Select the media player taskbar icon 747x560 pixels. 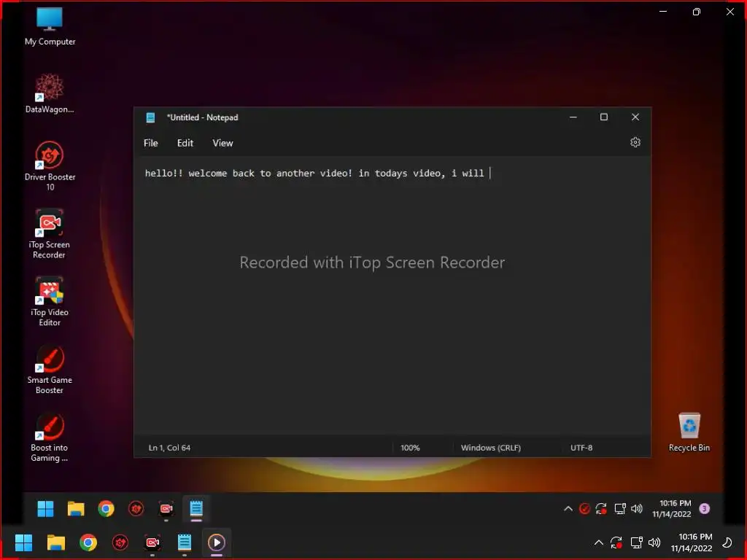(x=217, y=542)
